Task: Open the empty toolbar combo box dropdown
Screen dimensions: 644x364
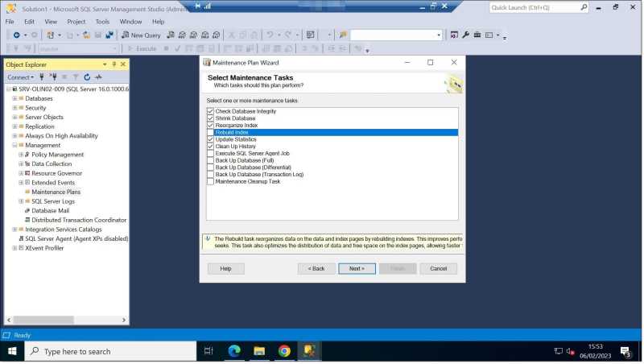Action: coord(438,35)
